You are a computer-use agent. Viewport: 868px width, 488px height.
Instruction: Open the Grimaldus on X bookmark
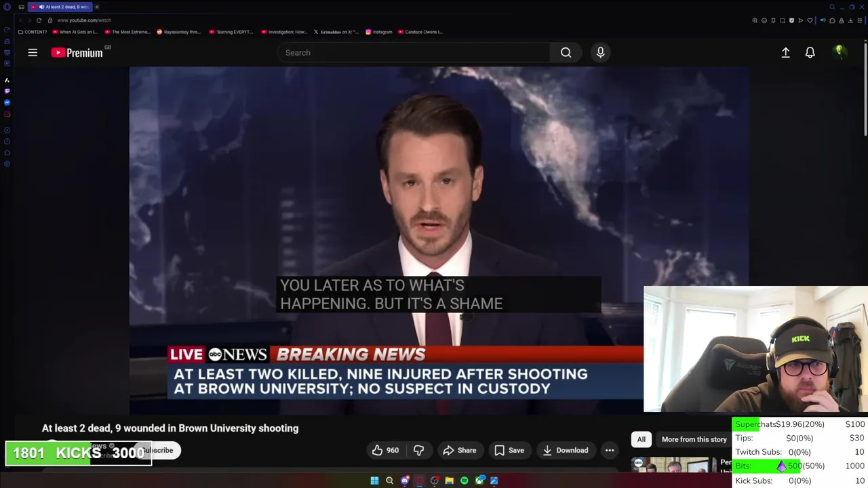click(336, 32)
